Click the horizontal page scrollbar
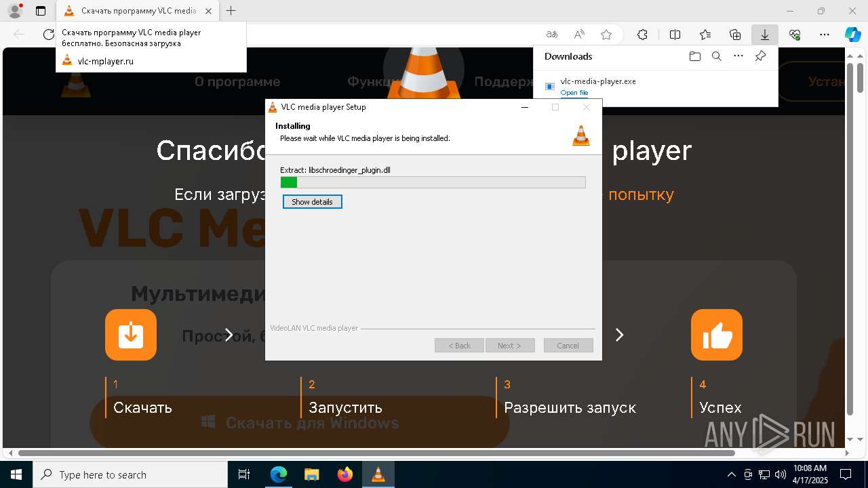Screen dimensions: 868x488 pyautogui.click(x=376, y=453)
